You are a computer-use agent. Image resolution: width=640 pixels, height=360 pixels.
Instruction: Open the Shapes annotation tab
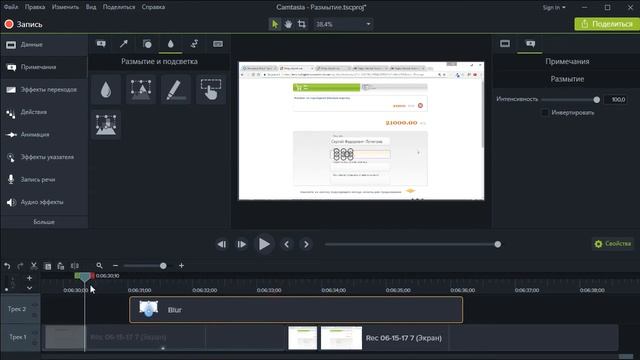147,44
